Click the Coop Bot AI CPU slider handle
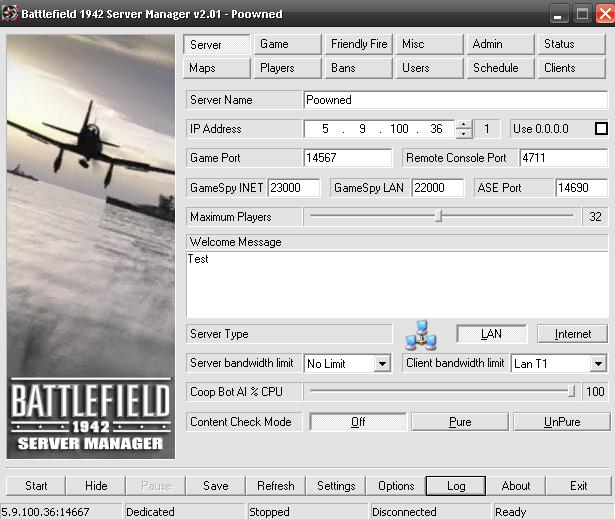 point(571,391)
